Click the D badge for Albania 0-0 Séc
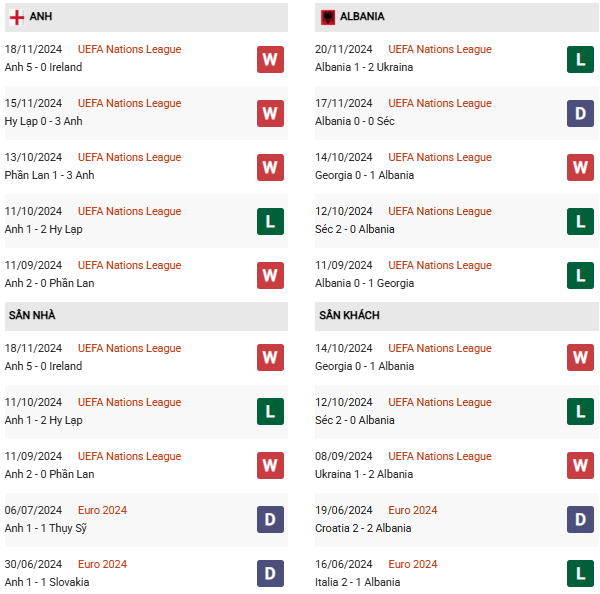 (580, 113)
